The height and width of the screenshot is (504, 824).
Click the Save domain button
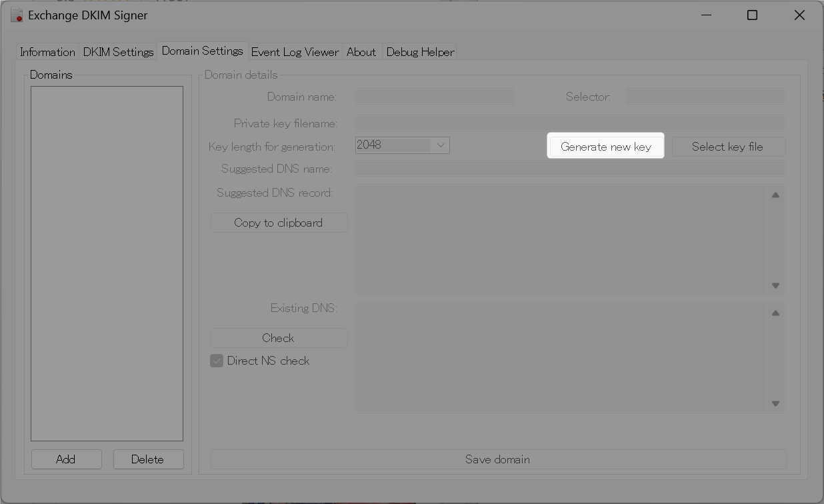[498, 459]
